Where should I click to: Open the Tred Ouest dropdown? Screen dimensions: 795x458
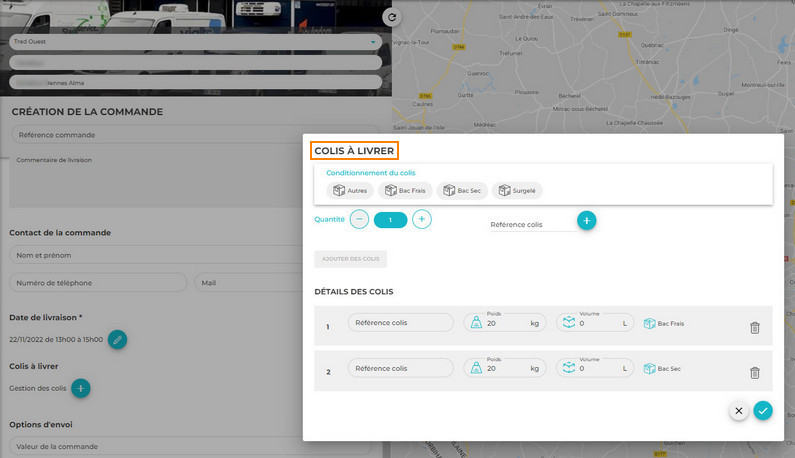coord(196,42)
